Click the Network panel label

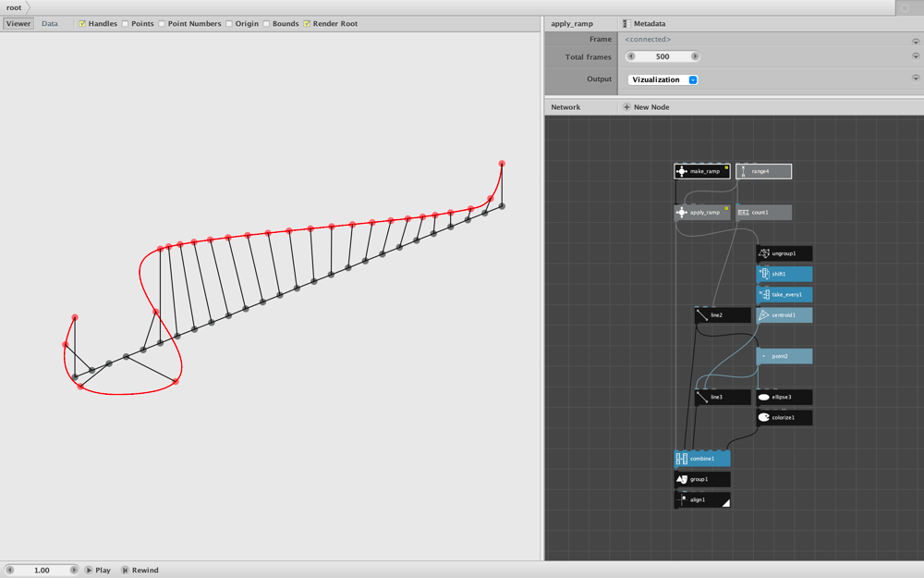(565, 107)
